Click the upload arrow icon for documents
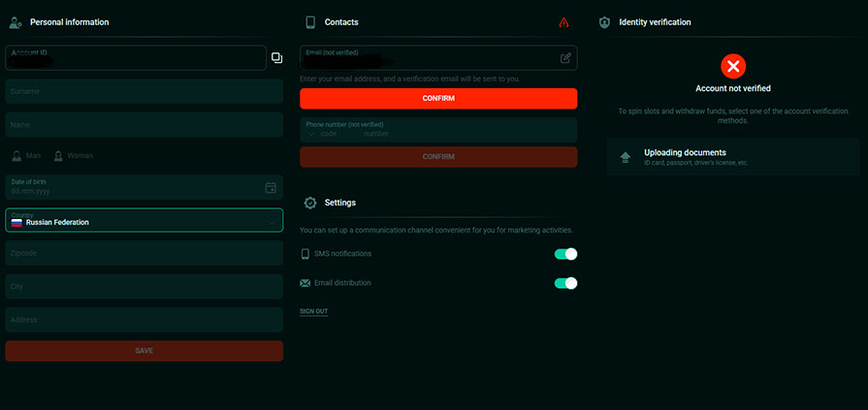Viewport: 868px width, 410px height. pos(625,157)
